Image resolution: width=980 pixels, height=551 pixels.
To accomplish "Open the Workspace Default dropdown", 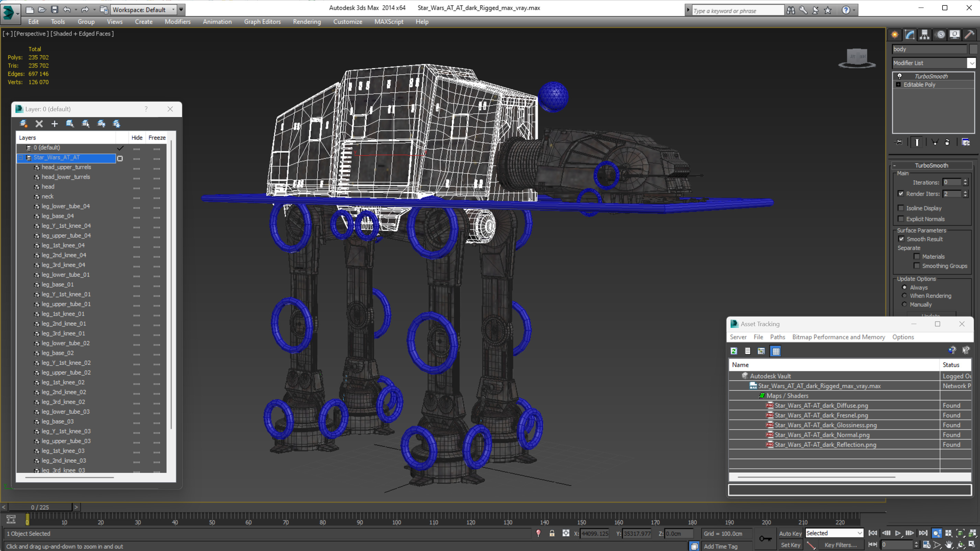I will click(x=173, y=10).
